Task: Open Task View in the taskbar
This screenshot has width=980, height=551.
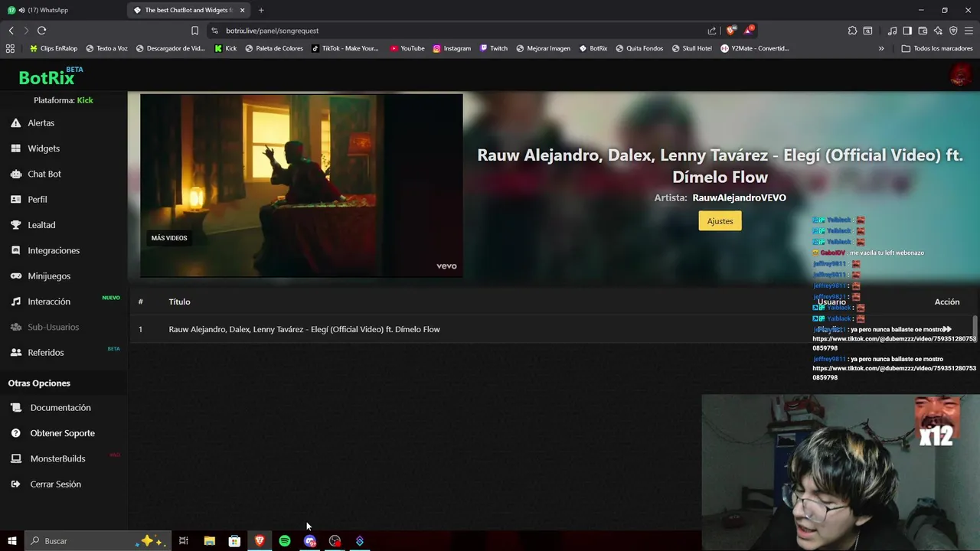Action: coord(184,541)
